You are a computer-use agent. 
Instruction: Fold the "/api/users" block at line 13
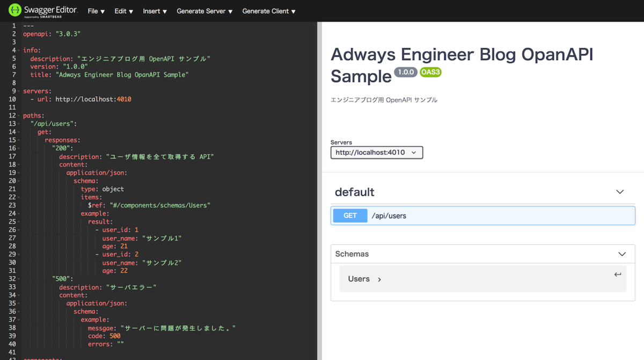19,124
